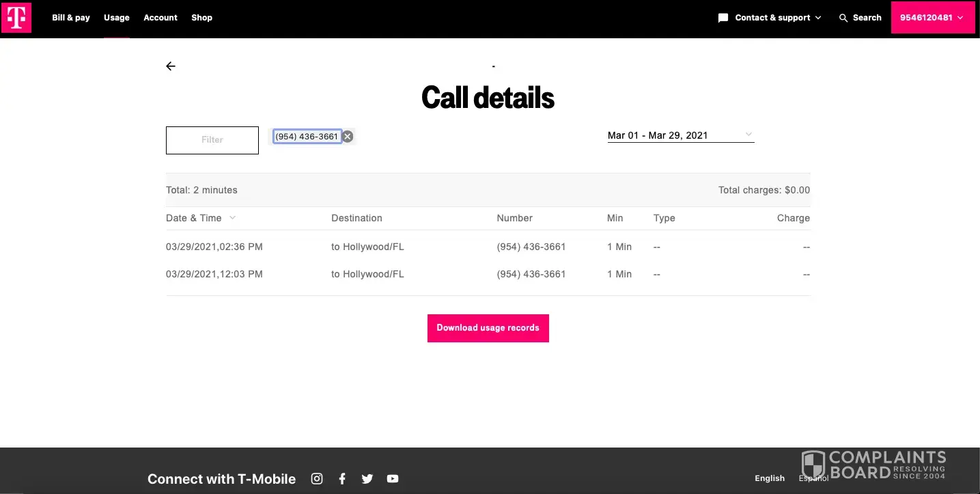Sort by Date & Time column chevron
The width and height of the screenshot is (980, 494).
(x=233, y=218)
